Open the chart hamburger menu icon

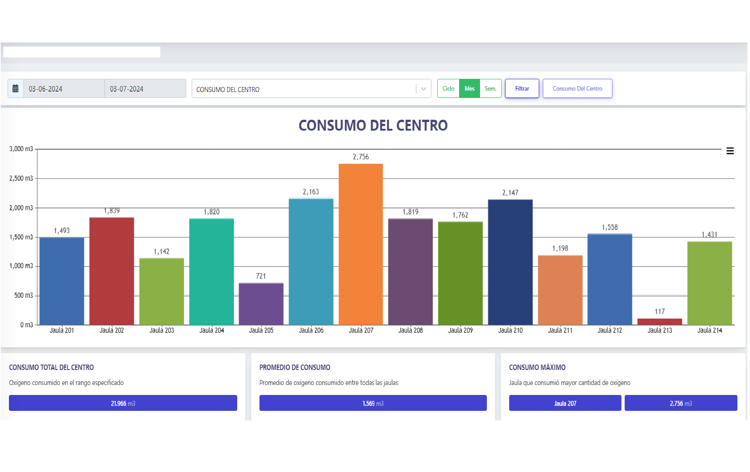730,151
